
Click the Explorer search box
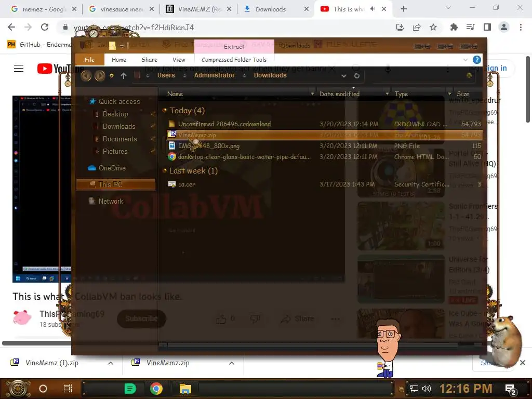click(423, 76)
